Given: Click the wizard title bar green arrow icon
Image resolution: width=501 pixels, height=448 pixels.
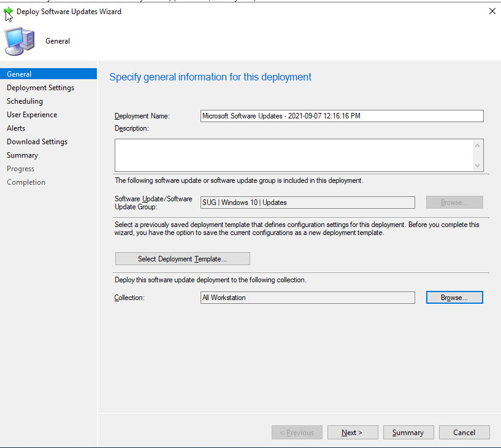Looking at the screenshot, I should [x=9, y=12].
